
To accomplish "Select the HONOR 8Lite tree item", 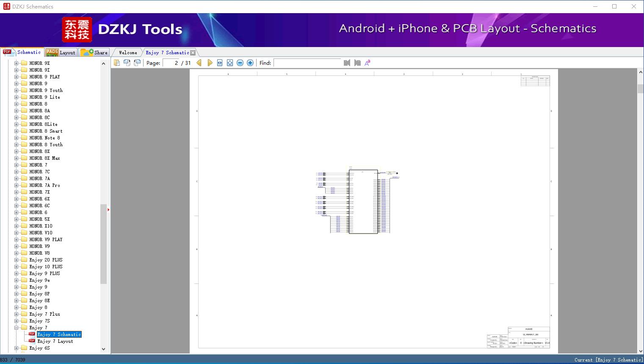I will tap(44, 124).
